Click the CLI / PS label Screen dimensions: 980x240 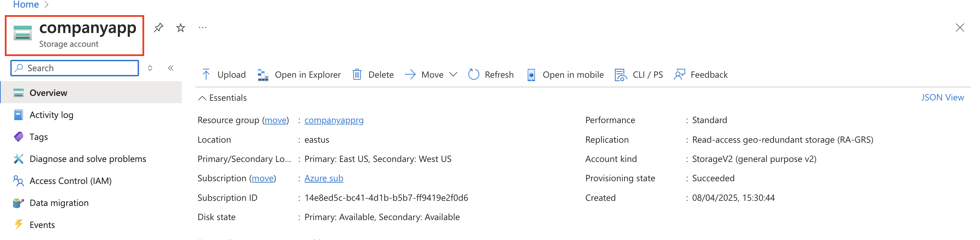point(648,75)
